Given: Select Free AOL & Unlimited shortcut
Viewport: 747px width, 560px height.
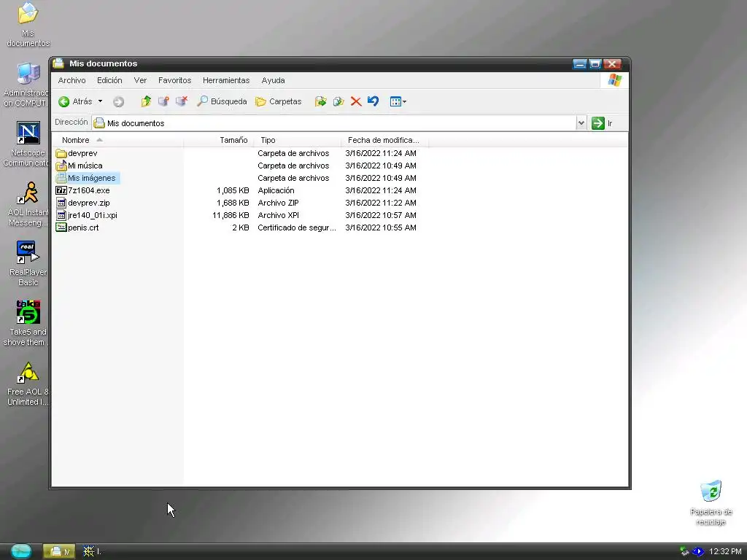Looking at the screenshot, I should tap(28, 384).
